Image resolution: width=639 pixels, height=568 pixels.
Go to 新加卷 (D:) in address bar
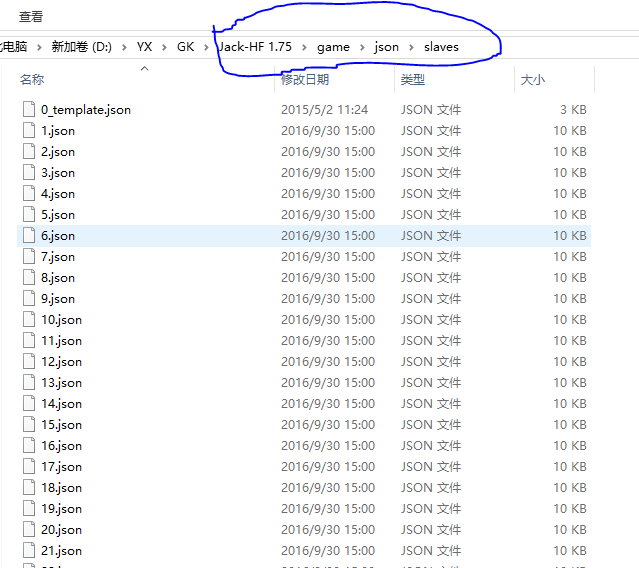pyautogui.click(x=82, y=47)
